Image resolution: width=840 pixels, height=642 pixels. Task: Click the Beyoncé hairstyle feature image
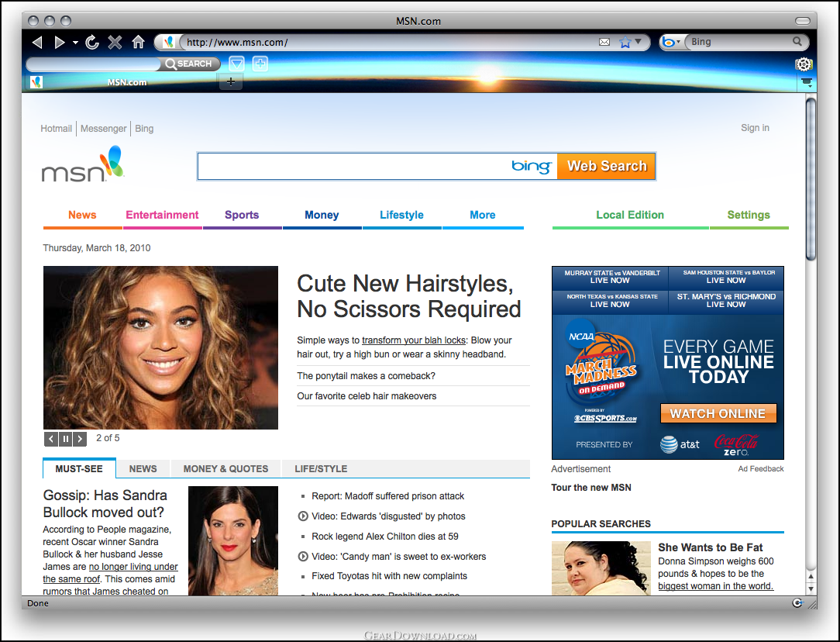coord(160,348)
